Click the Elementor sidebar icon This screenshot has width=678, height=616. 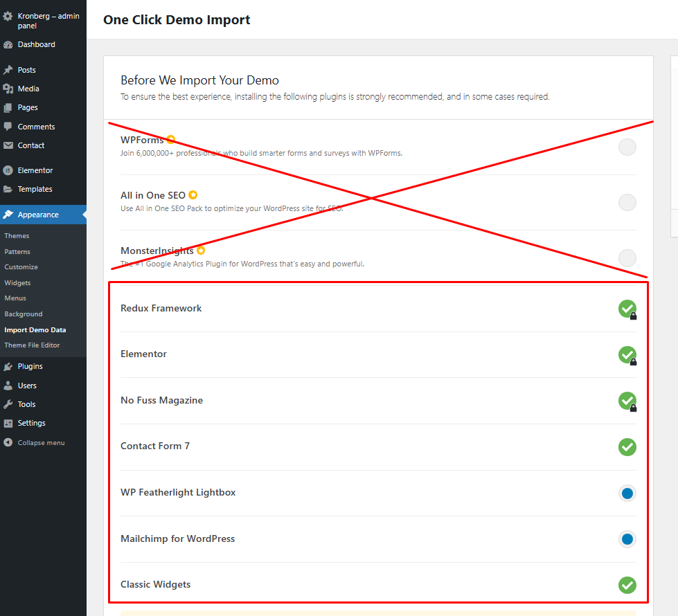[x=8, y=170]
